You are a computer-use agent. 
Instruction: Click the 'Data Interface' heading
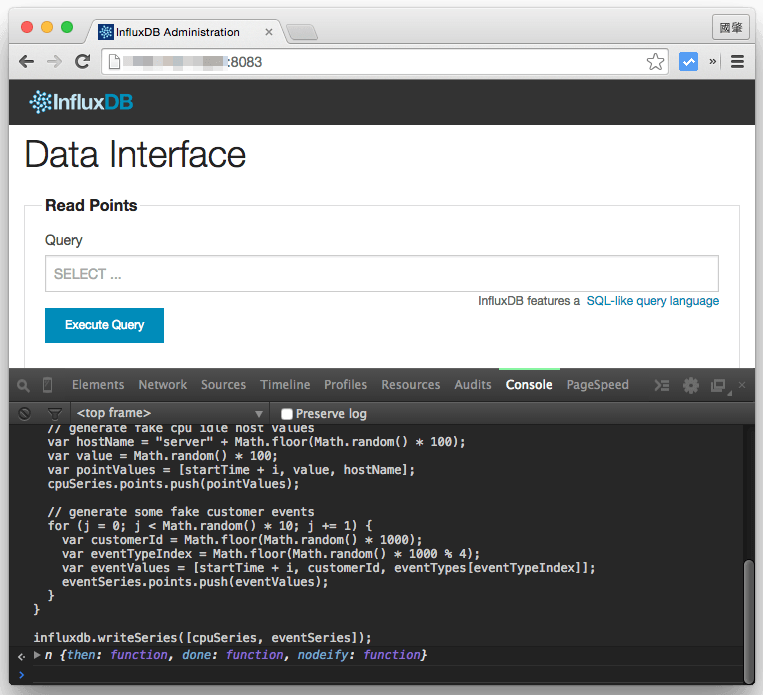click(135, 155)
